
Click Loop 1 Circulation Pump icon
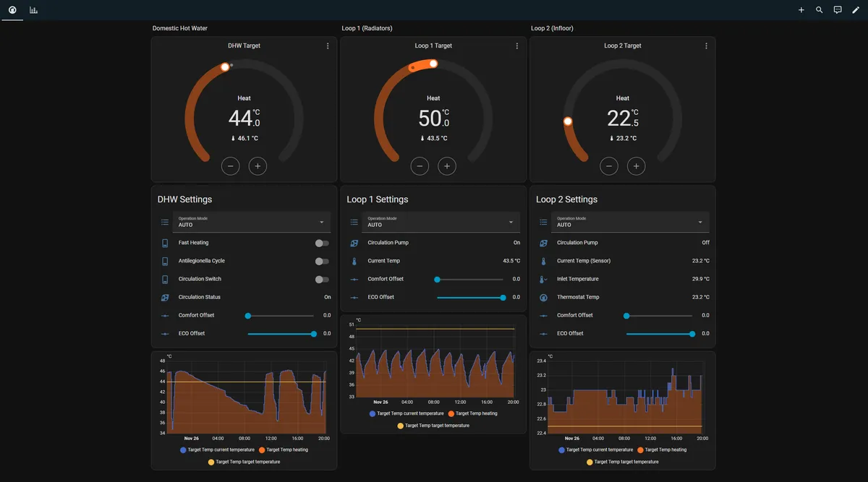[x=354, y=243]
